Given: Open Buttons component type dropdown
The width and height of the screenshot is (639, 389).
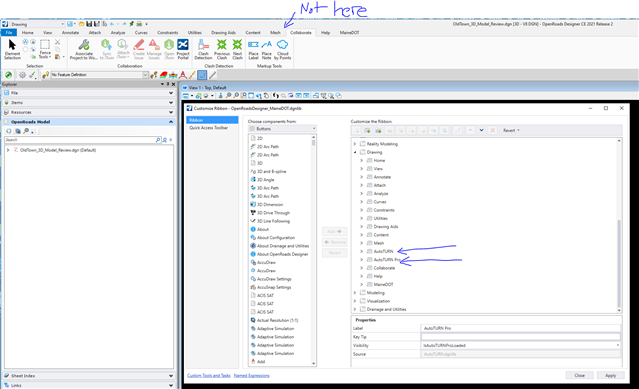Looking at the screenshot, I should coord(282,129).
